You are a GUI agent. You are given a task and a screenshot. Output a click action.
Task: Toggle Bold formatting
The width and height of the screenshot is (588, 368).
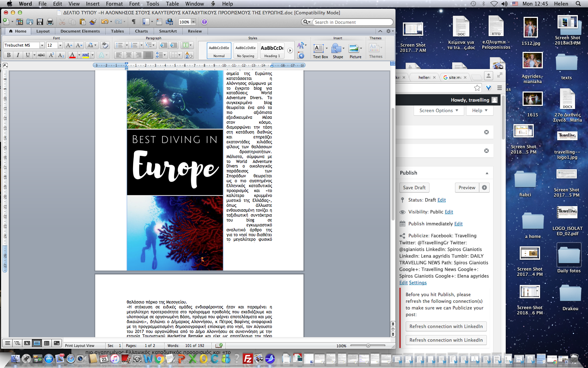pos(8,55)
